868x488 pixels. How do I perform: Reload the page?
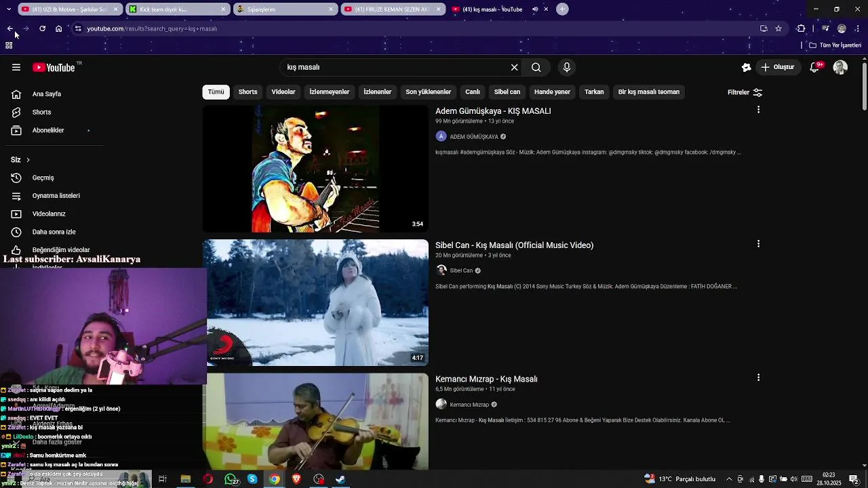(x=42, y=28)
